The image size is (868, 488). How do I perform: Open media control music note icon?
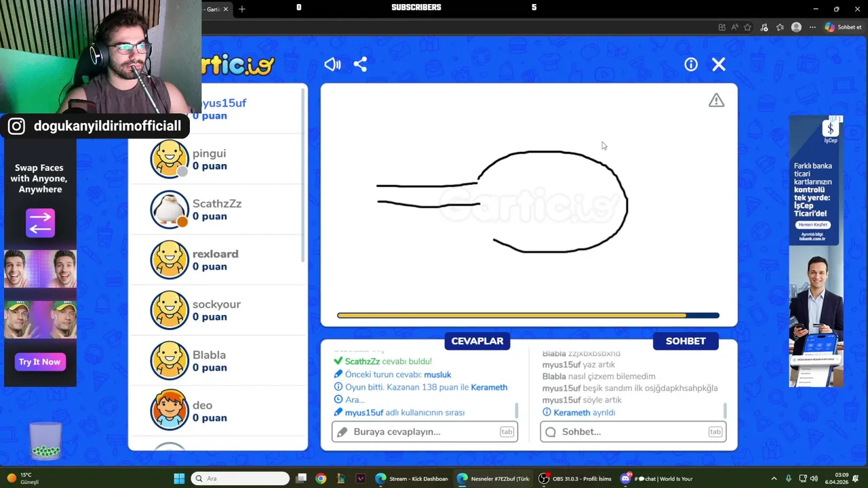(x=764, y=27)
